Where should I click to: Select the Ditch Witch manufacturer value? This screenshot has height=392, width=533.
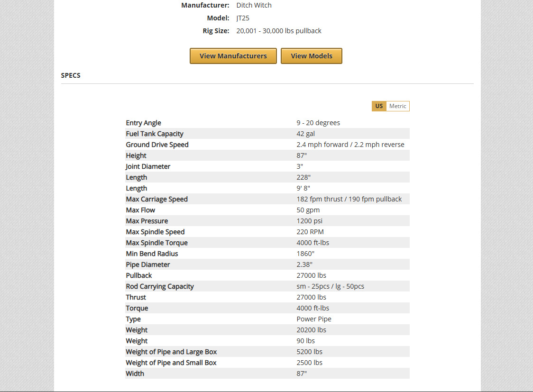pyautogui.click(x=254, y=5)
